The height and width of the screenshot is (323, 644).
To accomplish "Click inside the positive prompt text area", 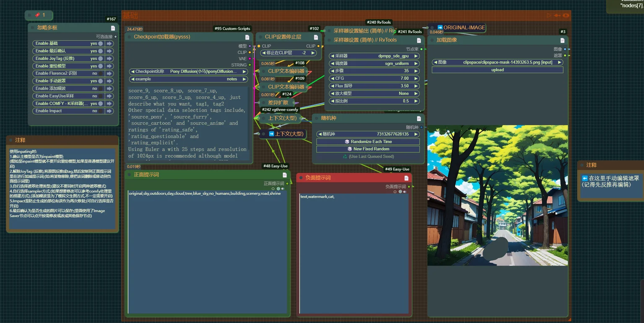I will pos(208,252).
